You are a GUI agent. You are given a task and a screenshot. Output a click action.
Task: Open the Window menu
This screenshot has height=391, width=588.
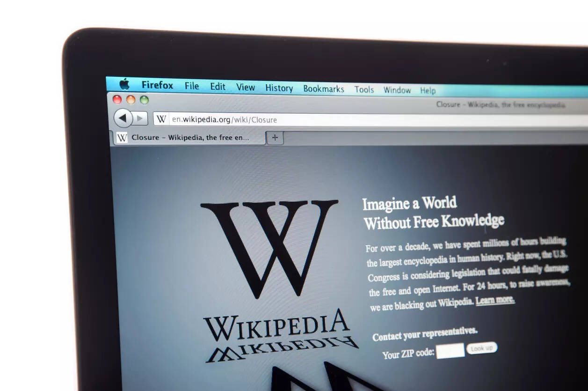(x=397, y=90)
